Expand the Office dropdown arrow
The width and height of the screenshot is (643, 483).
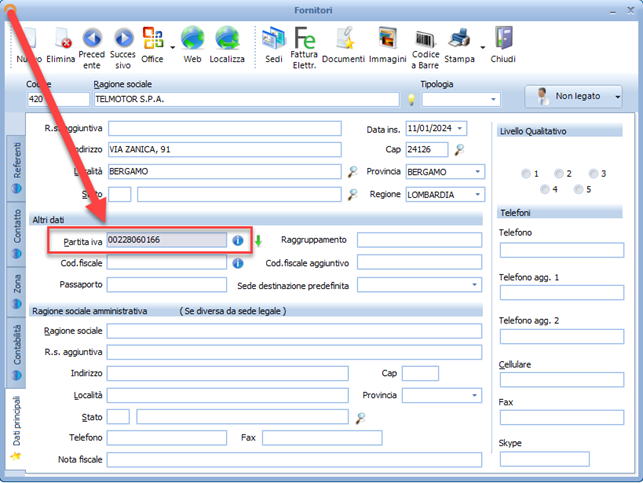173,48
